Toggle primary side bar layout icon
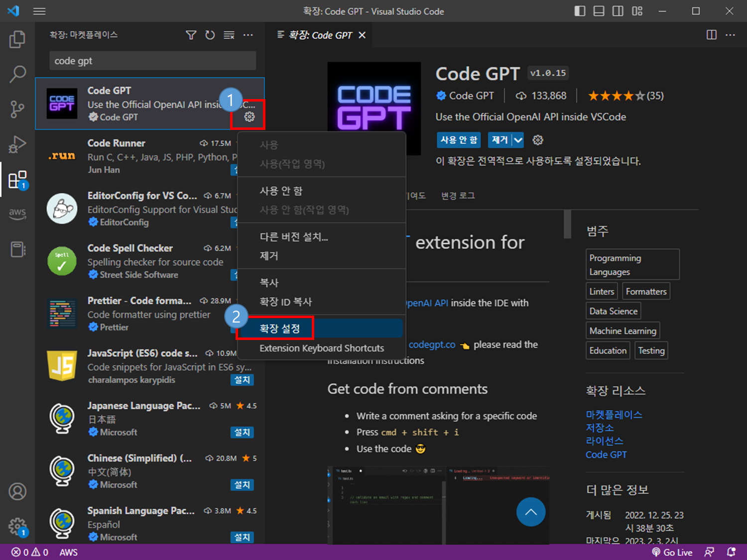This screenshot has width=747, height=560. click(580, 11)
